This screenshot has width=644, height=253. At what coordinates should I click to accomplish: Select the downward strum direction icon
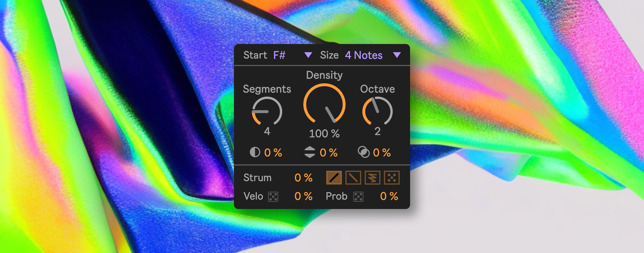click(x=353, y=178)
